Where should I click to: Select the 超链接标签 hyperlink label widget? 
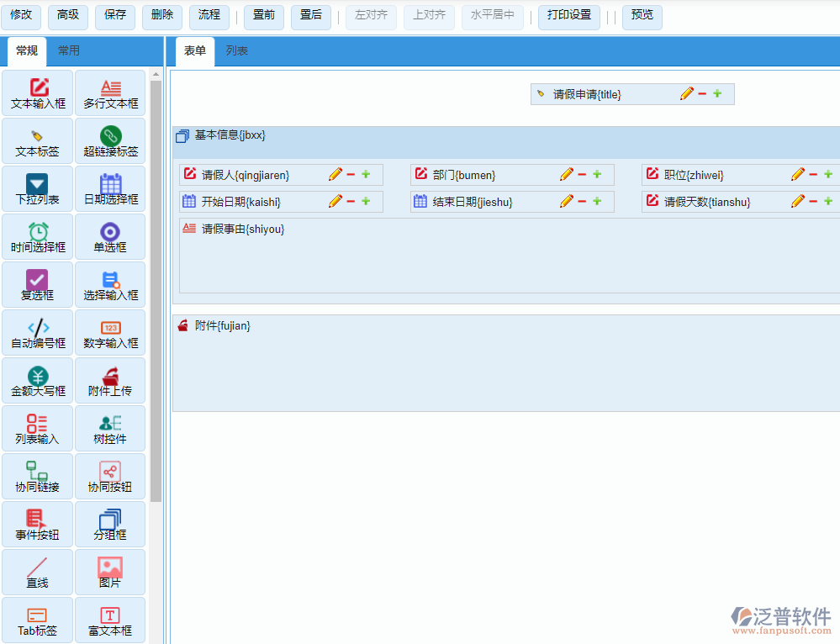(x=110, y=141)
